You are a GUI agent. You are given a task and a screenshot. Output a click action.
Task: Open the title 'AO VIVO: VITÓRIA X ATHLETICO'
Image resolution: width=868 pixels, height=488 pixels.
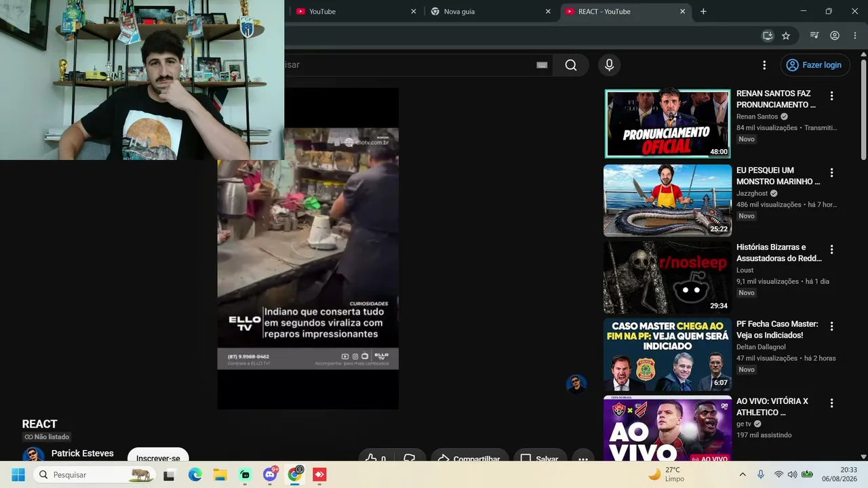(x=772, y=406)
